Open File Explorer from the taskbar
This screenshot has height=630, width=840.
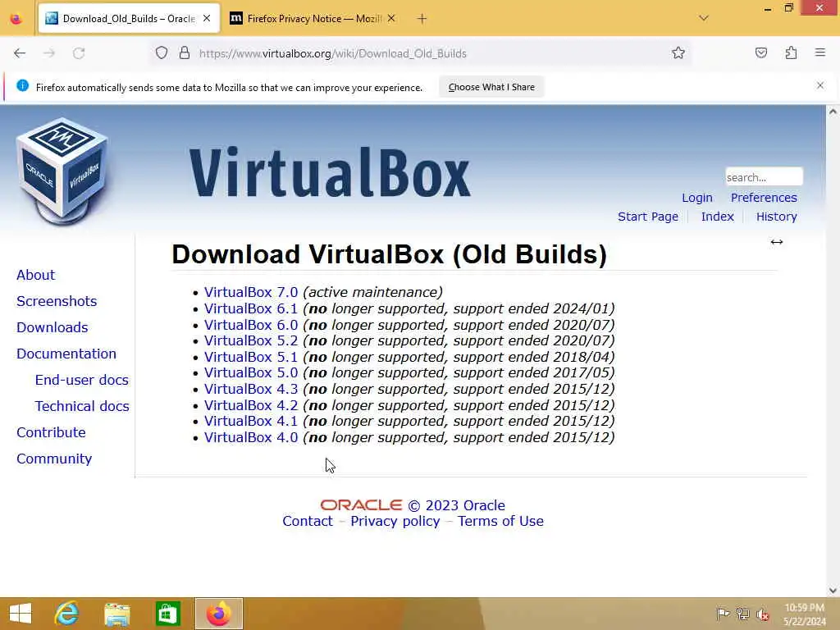pos(117,614)
